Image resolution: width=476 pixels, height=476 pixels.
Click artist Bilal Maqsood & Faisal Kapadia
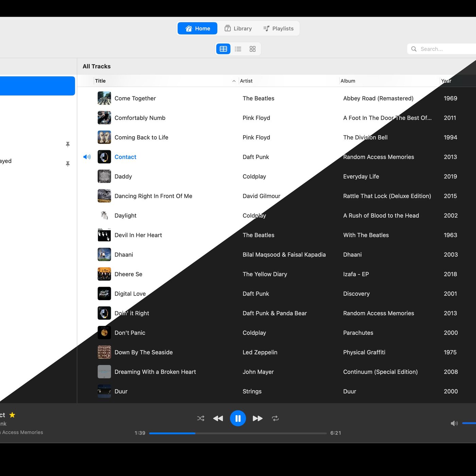pos(284,255)
